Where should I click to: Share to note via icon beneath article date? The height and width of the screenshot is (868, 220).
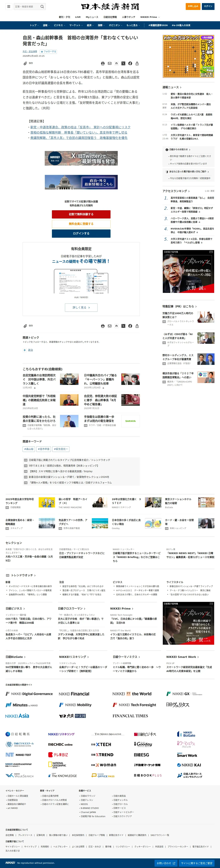[x=116, y=63]
